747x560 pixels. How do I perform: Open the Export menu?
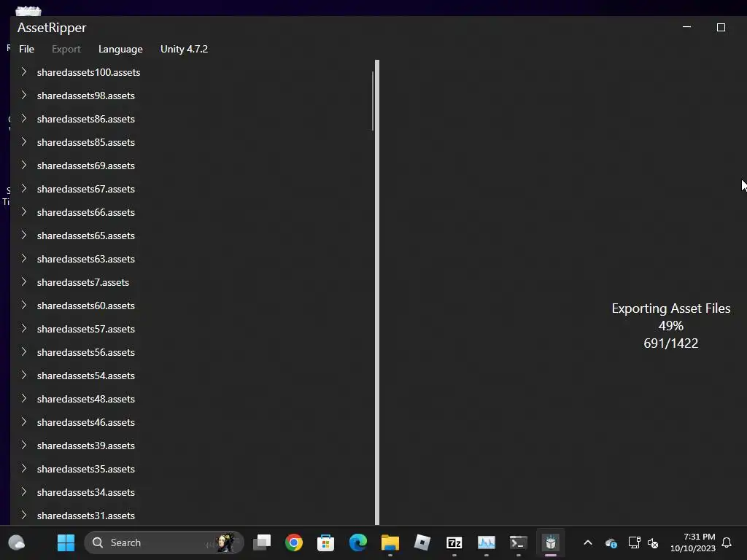[x=66, y=49]
